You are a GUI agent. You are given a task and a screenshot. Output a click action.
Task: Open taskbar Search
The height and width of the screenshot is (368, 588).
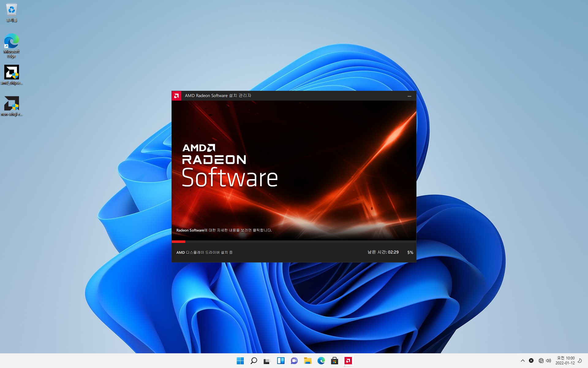tap(254, 361)
